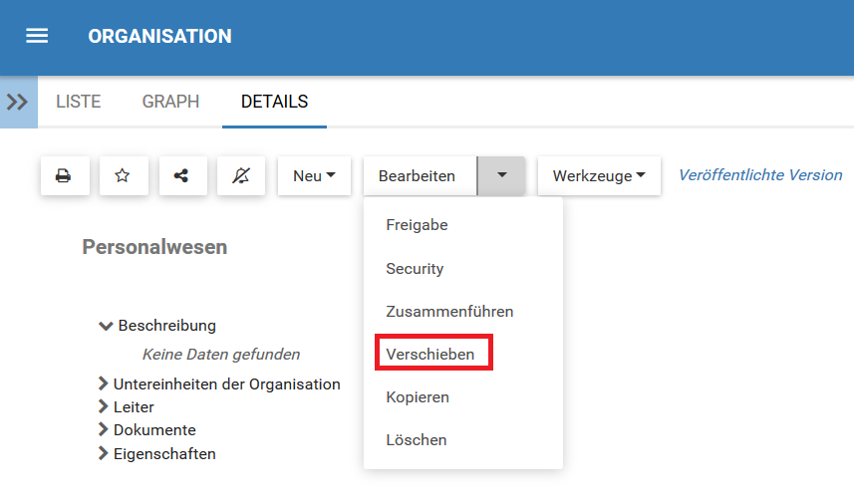Click the Veröffentlichte Version link

[x=759, y=175]
